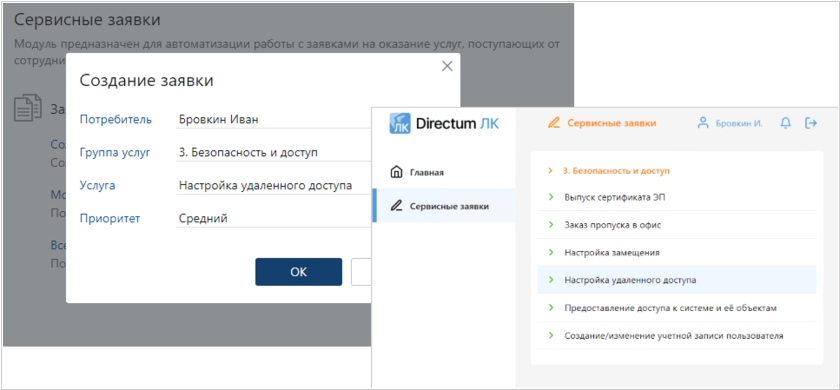Expand chevron beside Настройка замещения
840x390 pixels.
pyautogui.click(x=550, y=252)
